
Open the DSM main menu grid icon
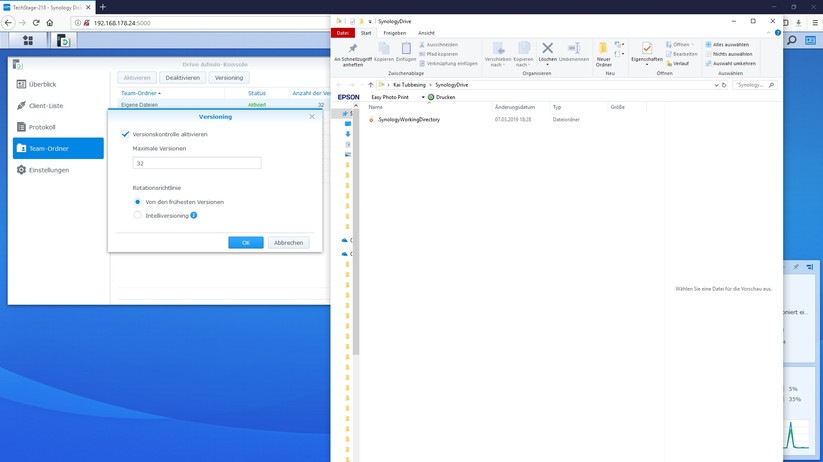tap(27, 41)
